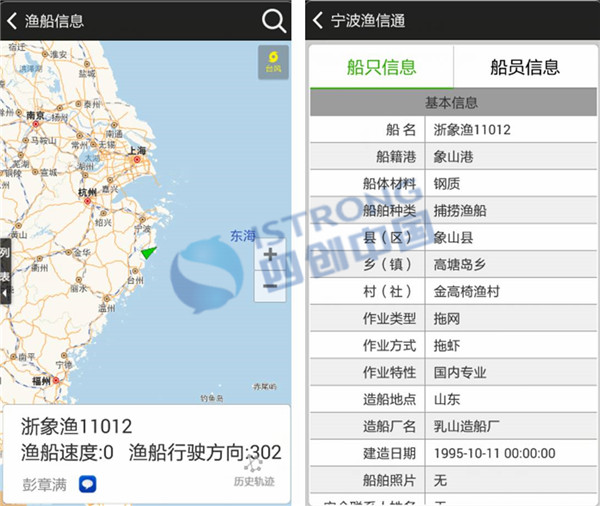Viewport: 600px width, 506px height.
Task: Tap the 建造日期 row
Action: (x=453, y=453)
